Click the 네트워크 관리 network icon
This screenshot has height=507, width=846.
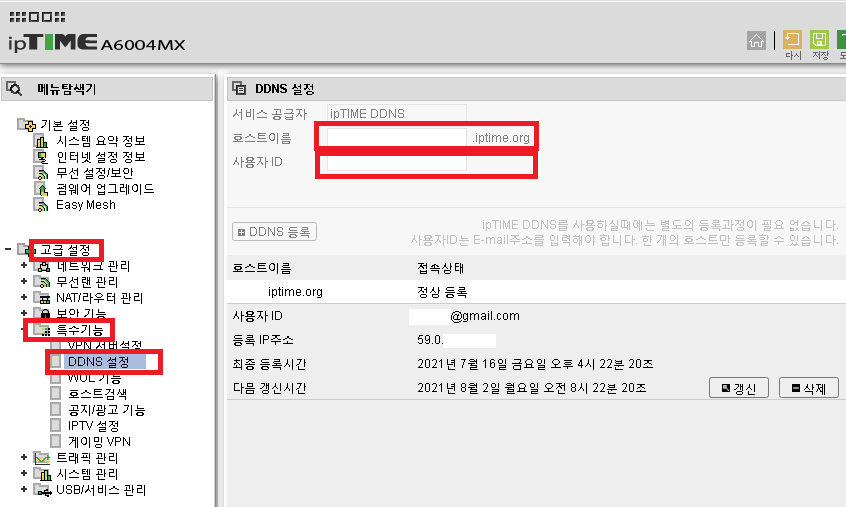coord(42,266)
